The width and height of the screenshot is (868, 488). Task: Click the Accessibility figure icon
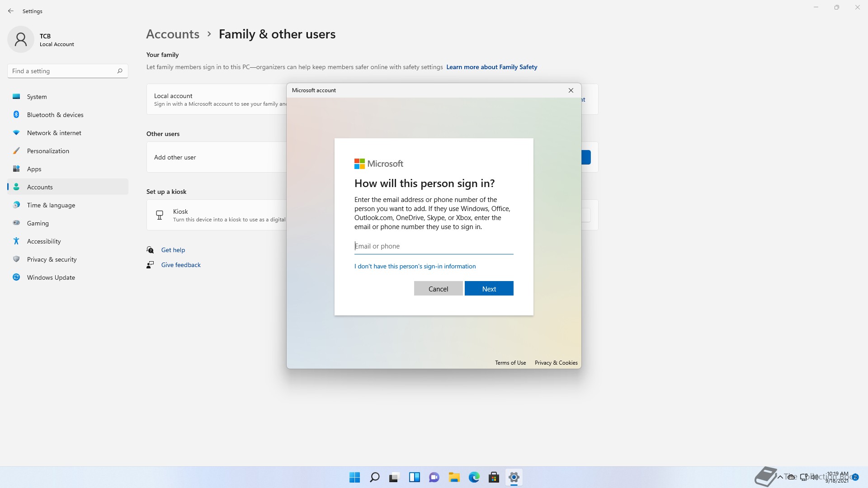tap(16, 241)
